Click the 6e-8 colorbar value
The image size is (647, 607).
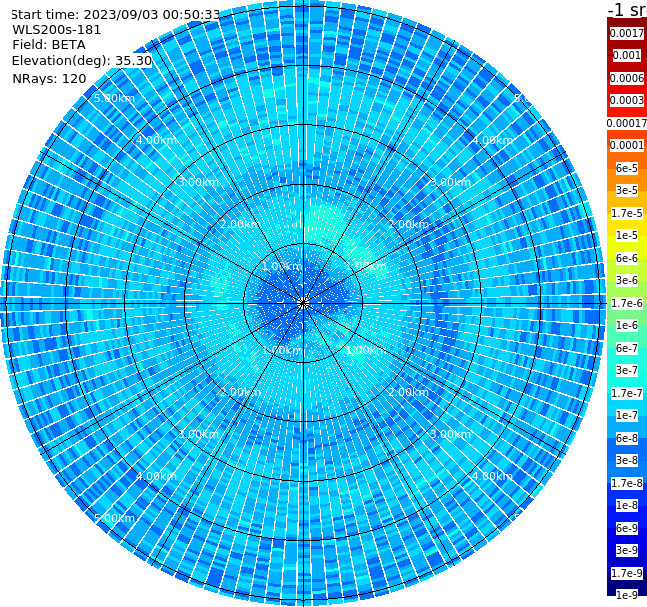627,438
